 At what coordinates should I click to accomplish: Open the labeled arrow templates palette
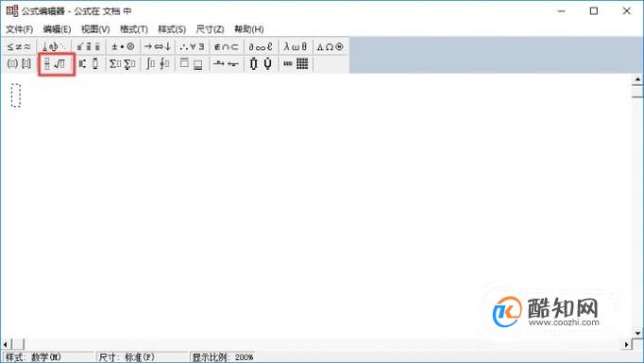227,64
